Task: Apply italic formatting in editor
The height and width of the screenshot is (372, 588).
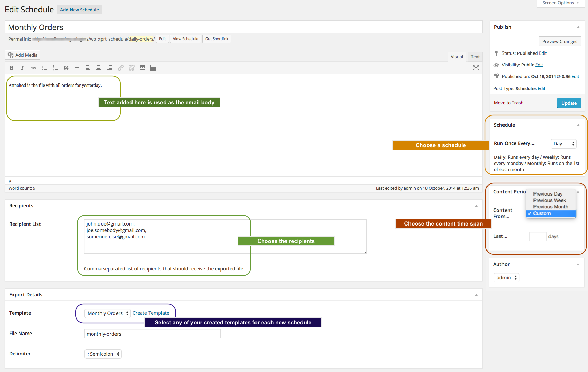Action: click(22, 68)
